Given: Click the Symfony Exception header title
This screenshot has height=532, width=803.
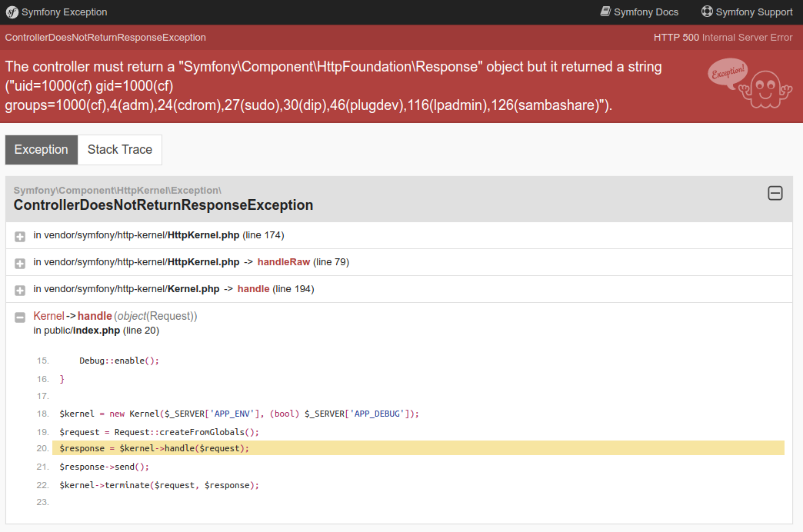Looking at the screenshot, I should [x=64, y=12].
